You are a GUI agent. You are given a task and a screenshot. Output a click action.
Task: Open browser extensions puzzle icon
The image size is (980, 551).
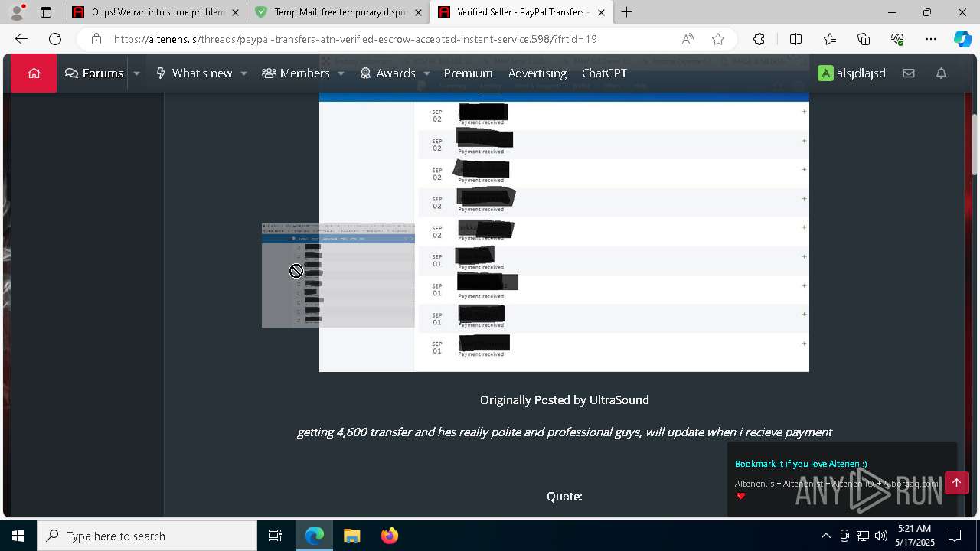click(759, 39)
